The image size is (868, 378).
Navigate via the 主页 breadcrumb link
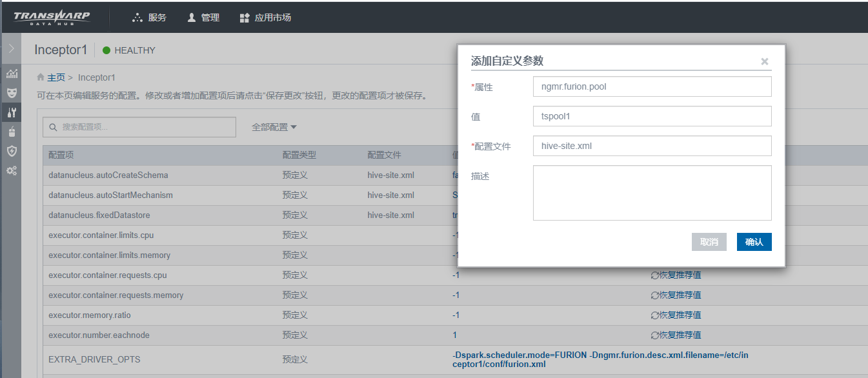coord(56,77)
